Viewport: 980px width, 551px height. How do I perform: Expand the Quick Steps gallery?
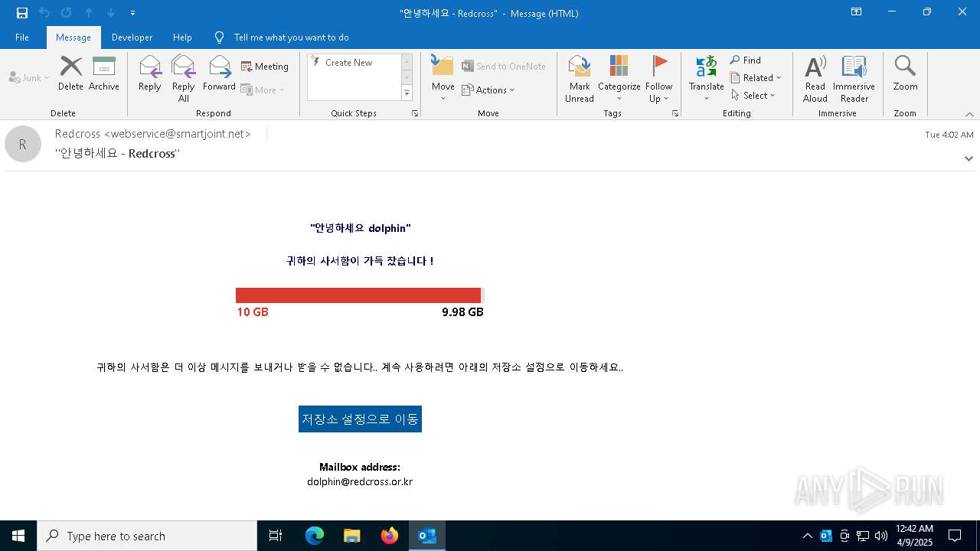[407, 93]
